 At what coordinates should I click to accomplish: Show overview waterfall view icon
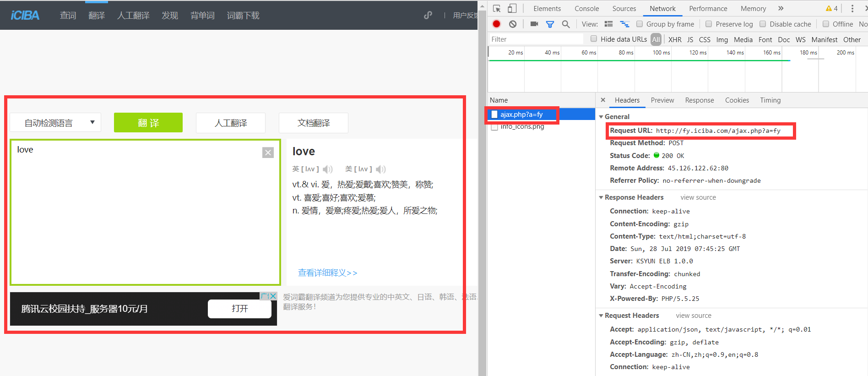624,24
